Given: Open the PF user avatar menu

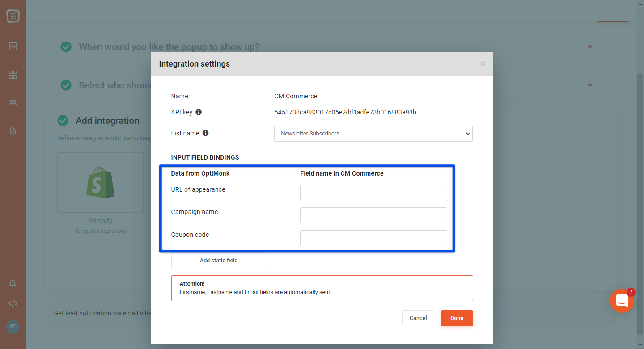Looking at the screenshot, I should point(13,327).
